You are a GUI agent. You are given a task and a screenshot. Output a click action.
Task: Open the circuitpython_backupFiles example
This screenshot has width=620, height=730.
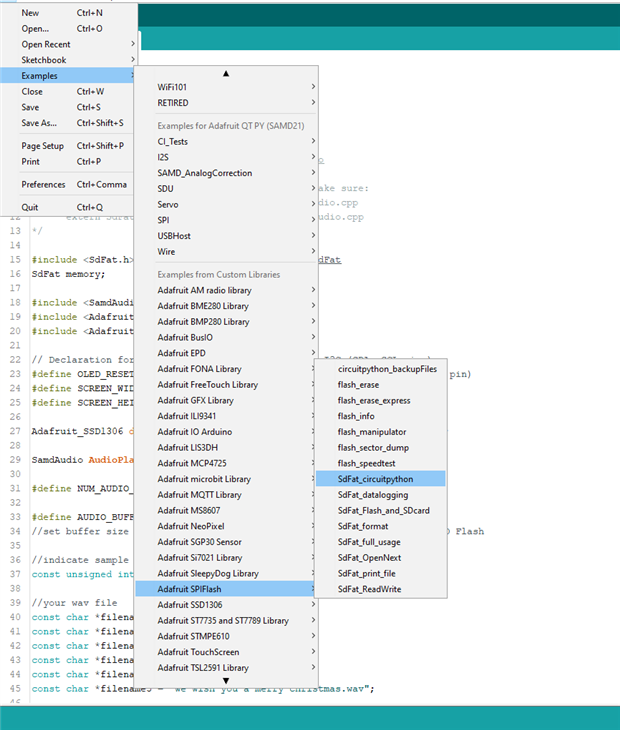point(386,369)
